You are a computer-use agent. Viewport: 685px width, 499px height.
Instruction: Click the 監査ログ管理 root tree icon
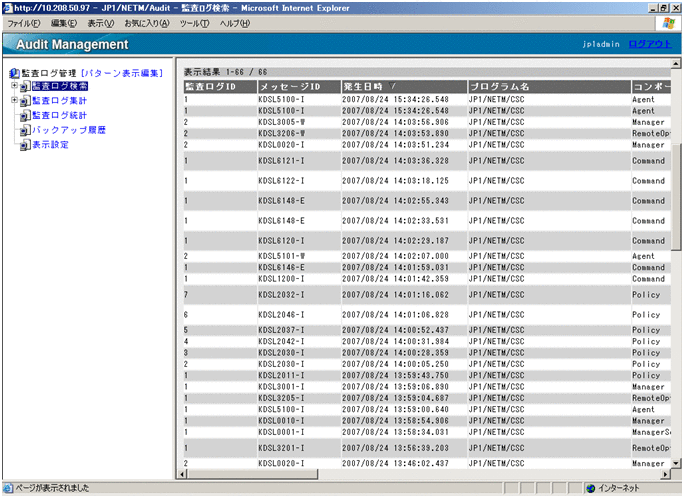point(13,73)
